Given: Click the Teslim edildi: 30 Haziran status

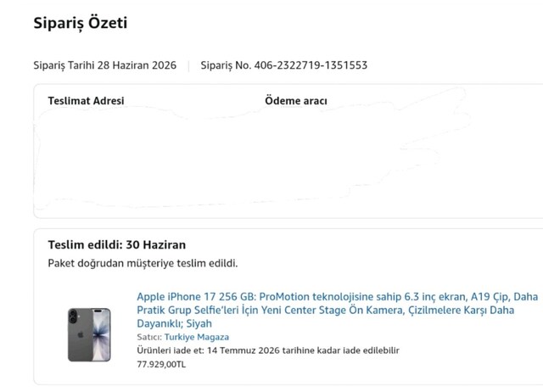Looking at the screenshot, I should (117, 245).
